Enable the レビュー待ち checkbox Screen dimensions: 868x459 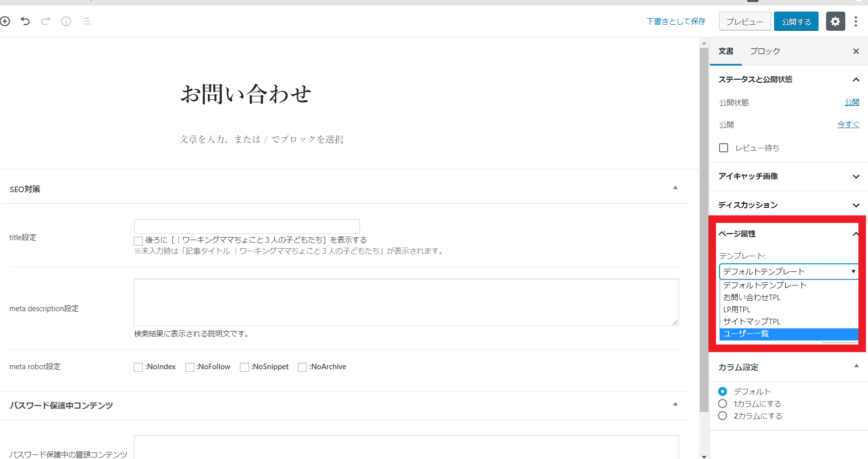click(x=724, y=148)
